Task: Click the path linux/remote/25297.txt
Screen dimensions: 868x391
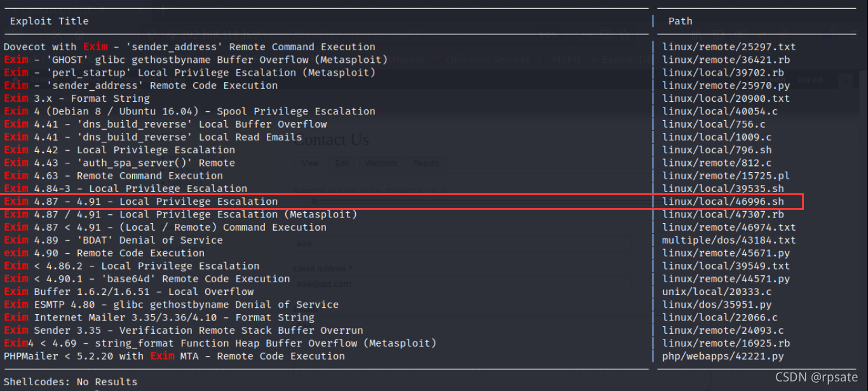Action: 729,47
